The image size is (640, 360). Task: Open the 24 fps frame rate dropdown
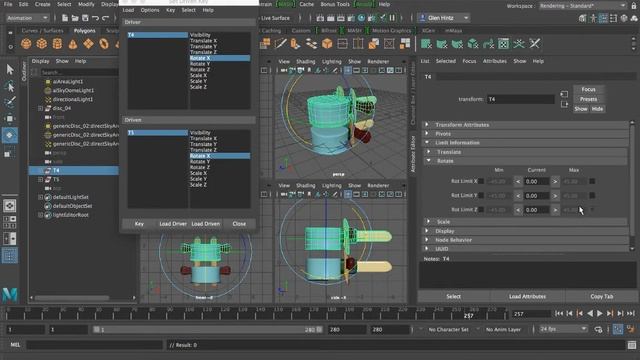[x=563, y=329]
